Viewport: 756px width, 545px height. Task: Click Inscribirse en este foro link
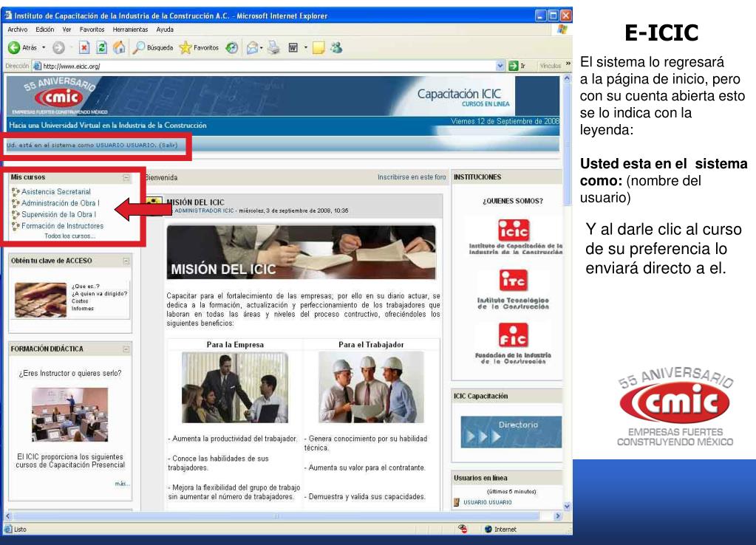[412, 177]
